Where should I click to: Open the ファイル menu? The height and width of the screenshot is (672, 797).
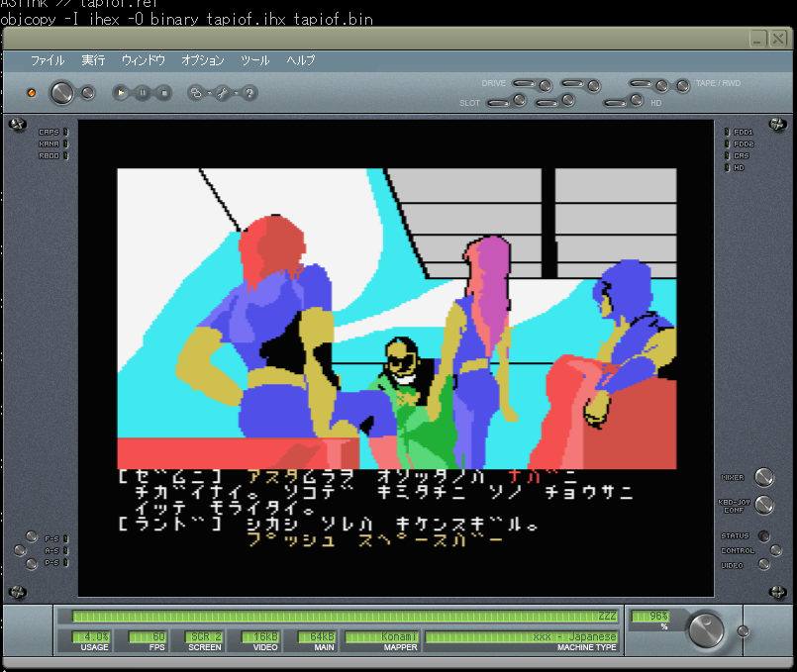pyautogui.click(x=48, y=60)
